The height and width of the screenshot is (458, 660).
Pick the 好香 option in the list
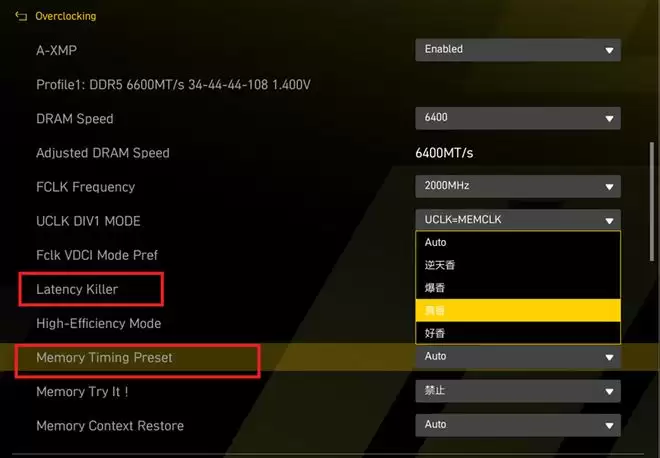coord(518,333)
